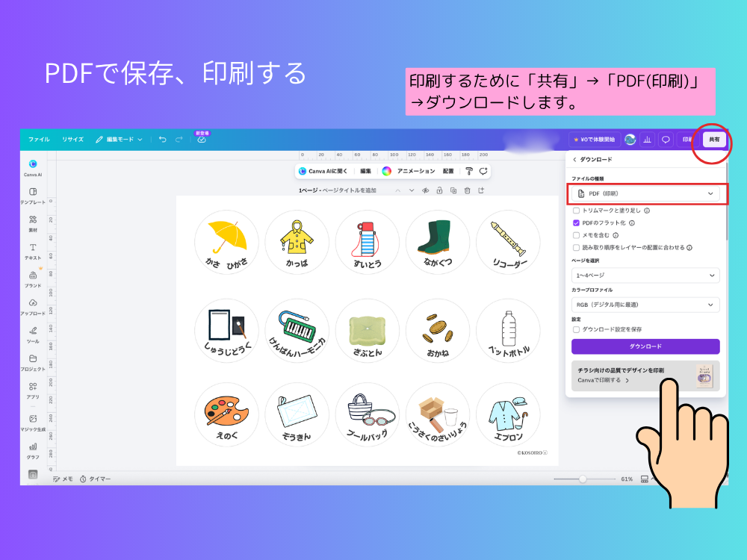Hide page with the eye icon

pyautogui.click(x=426, y=190)
